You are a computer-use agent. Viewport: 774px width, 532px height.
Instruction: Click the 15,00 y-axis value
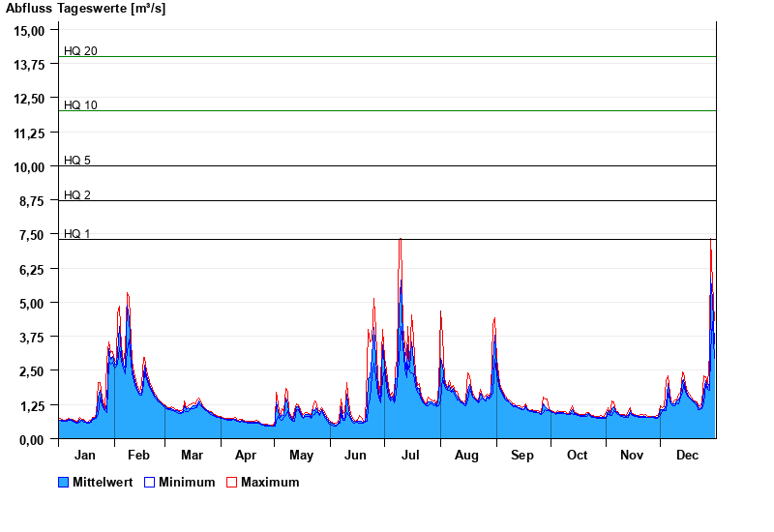point(30,30)
